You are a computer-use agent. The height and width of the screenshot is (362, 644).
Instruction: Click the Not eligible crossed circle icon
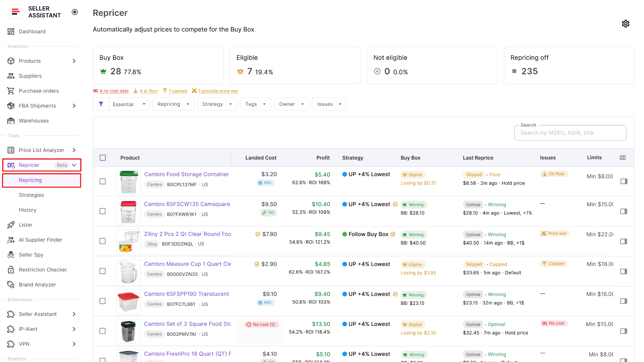pos(377,71)
